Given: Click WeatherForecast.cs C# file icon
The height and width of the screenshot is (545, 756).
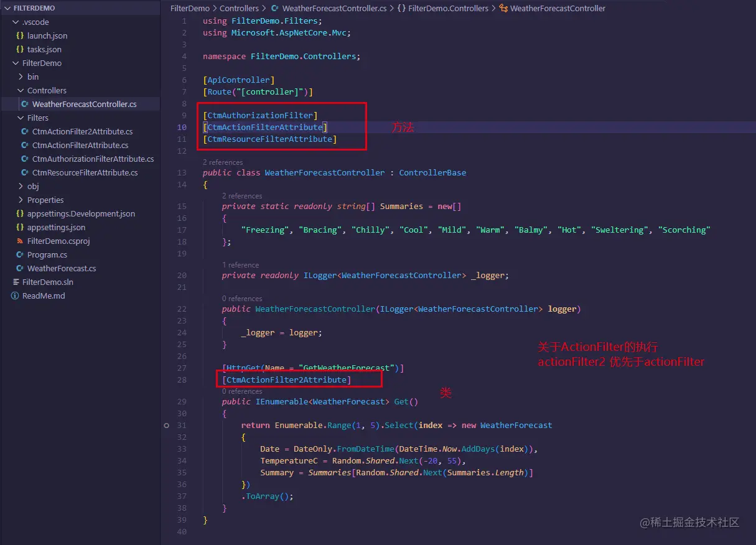Looking at the screenshot, I should point(20,269).
